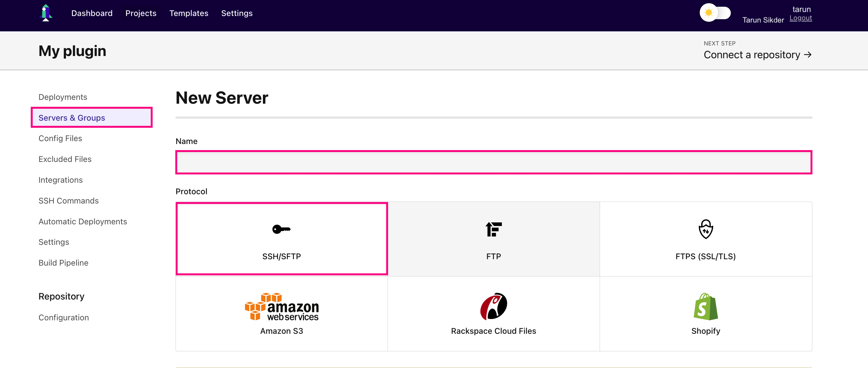The height and width of the screenshot is (368, 868).
Task: Click the rocket logo in header
Action: click(45, 13)
